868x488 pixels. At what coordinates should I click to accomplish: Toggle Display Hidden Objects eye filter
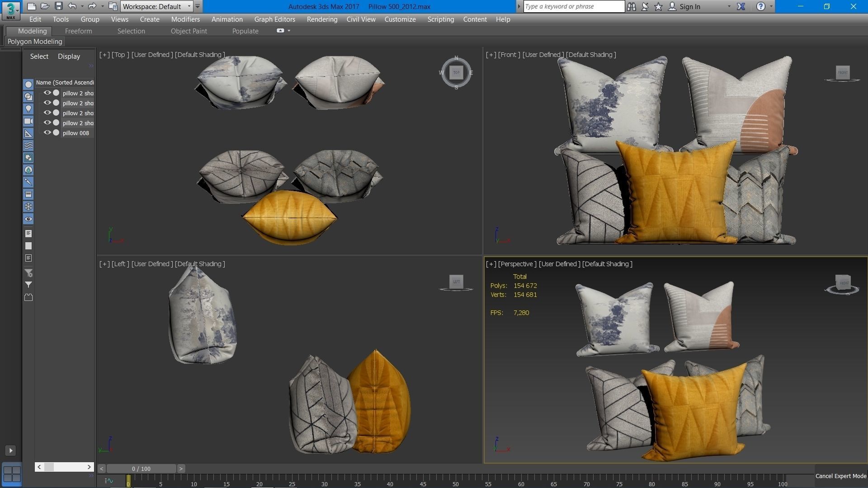(x=28, y=219)
